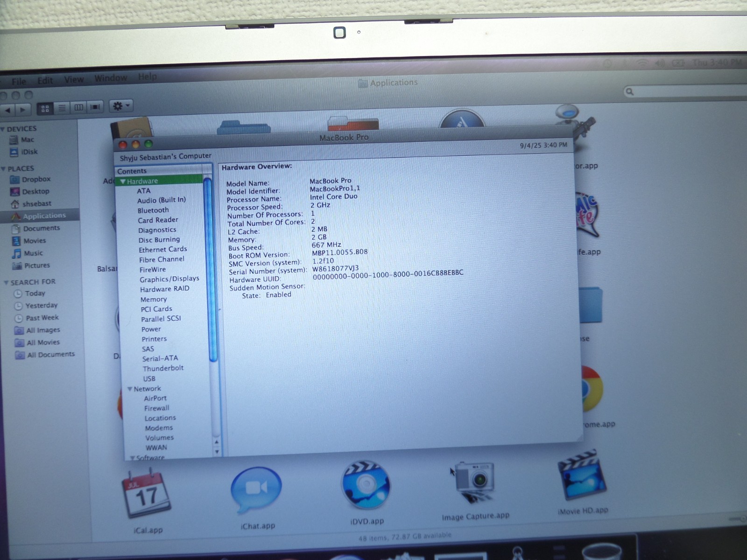The width and height of the screenshot is (747, 560).
Task: Show All Documents smart search
Action: 45,355
